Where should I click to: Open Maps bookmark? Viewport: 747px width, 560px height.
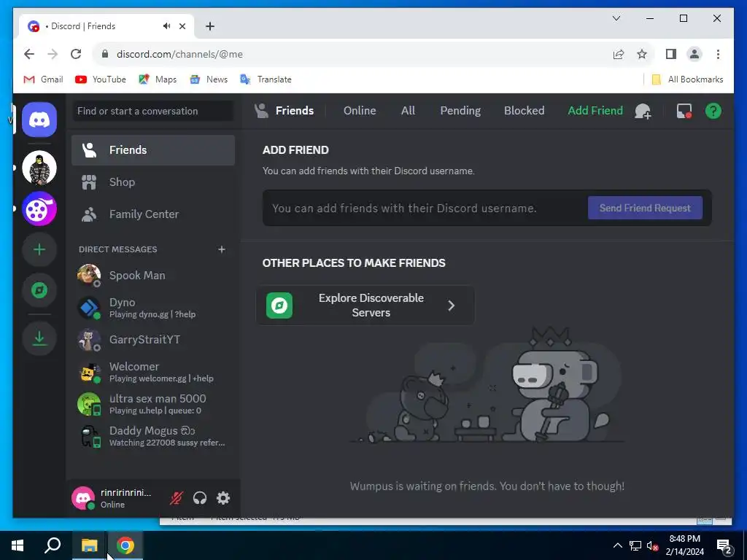coord(158,79)
